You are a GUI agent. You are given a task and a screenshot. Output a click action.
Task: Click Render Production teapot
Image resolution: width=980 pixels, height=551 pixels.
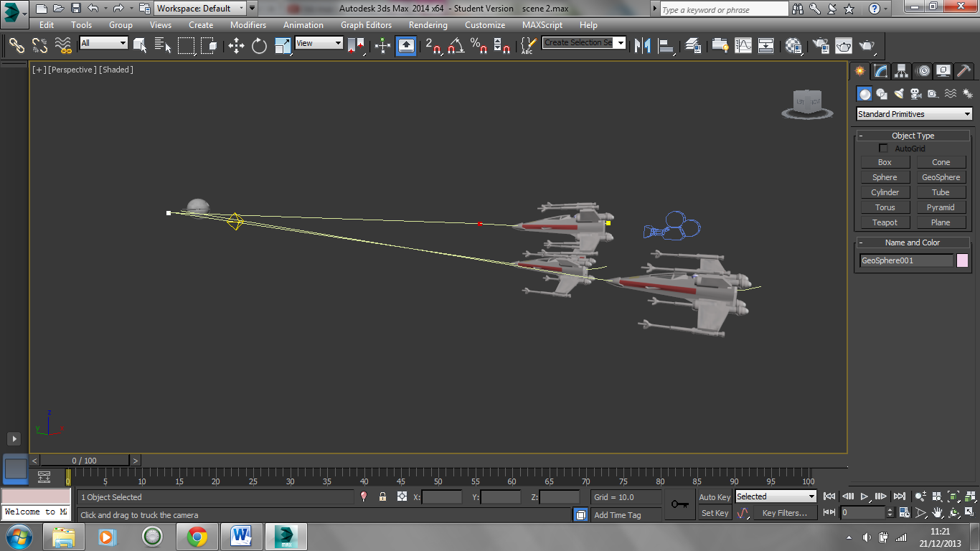tap(867, 45)
